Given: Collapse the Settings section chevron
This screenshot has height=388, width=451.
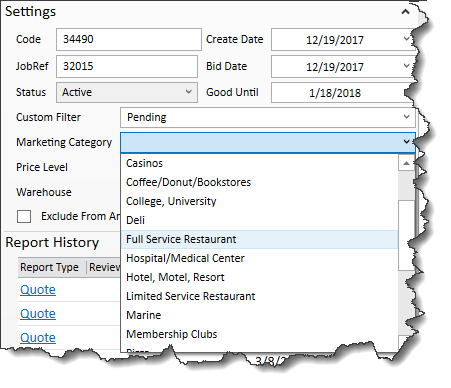Looking at the screenshot, I should point(405,12).
